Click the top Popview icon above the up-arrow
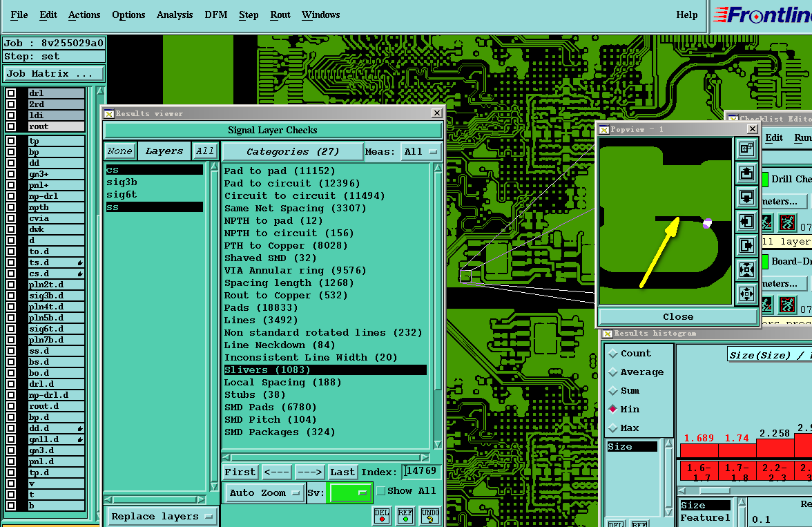The image size is (812, 527). [x=746, y=149]
